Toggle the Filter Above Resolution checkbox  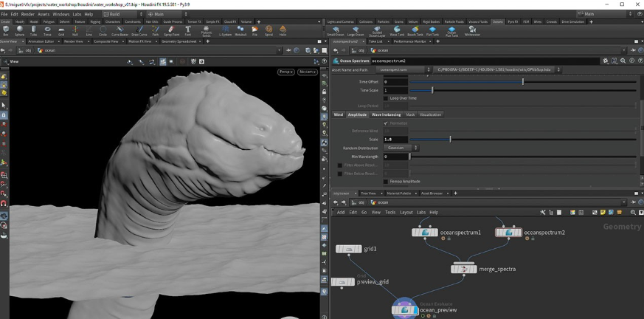[x=340, y=165]
